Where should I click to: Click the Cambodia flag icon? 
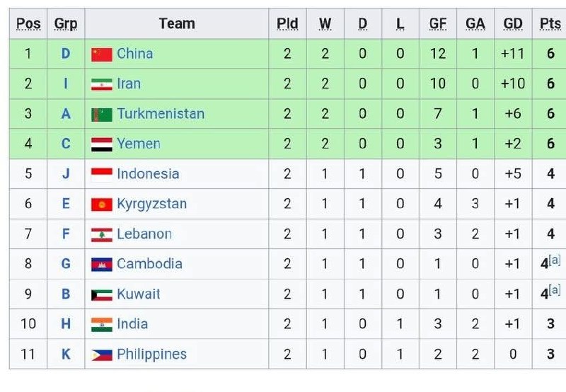101,265
